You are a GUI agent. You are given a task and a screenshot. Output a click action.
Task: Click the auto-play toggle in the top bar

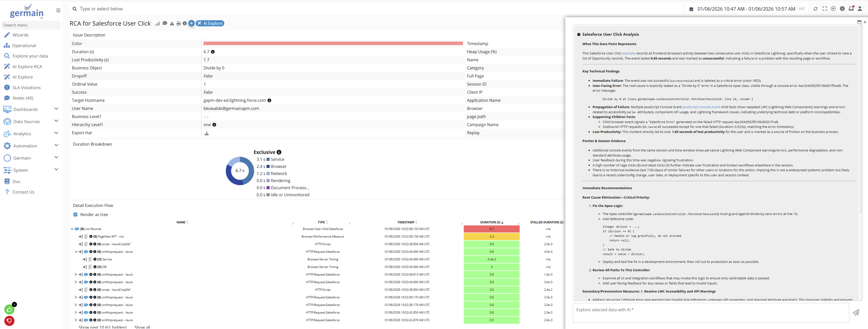point(833,9)
